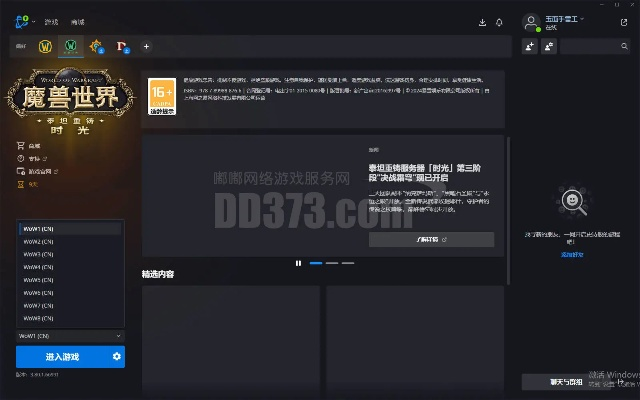Open the news headline about 泰坦重铸服务器
The height and width of the screenshot is (400, 640).
(x=424, y=173)
